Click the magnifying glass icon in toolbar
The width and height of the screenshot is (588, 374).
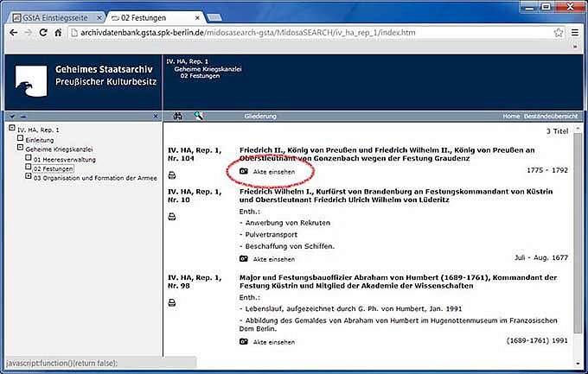(198, 116)
